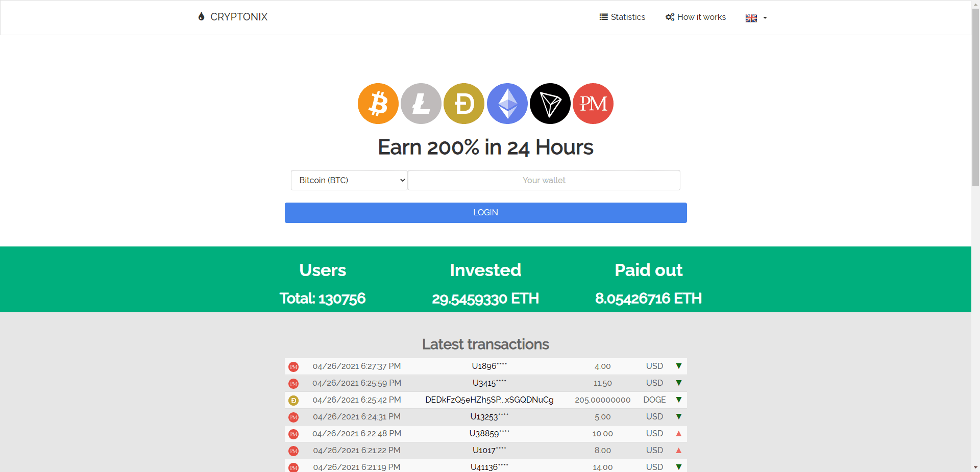This screenshot has width=980, height=472.
Task: Open the Statistics menu
Action: point(622,17)
